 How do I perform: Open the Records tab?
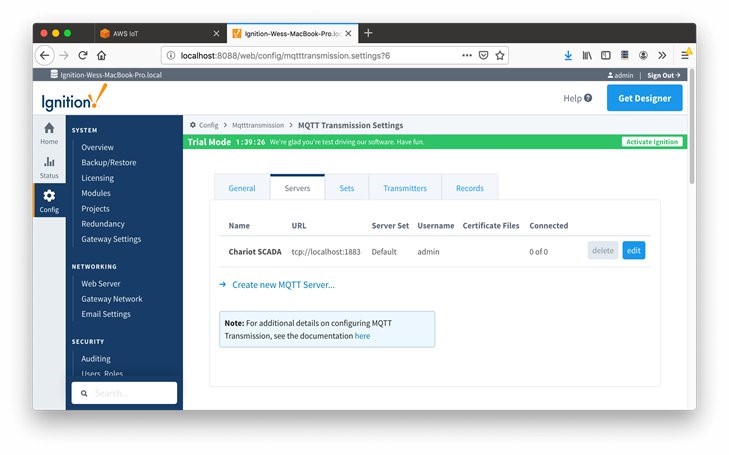coord(470,188)
